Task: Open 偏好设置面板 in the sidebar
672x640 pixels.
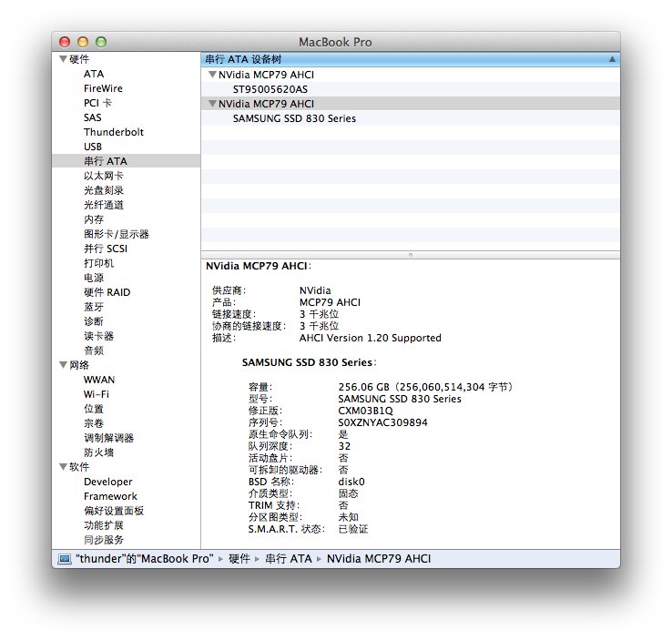Action: click(x=114, y=511)
